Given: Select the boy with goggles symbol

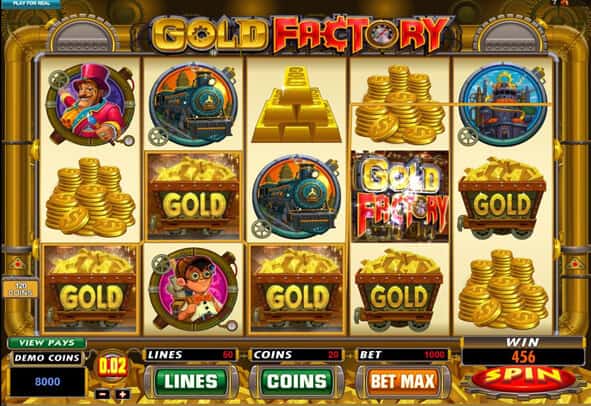Looking at the screenshot, I should pos(193,289).
